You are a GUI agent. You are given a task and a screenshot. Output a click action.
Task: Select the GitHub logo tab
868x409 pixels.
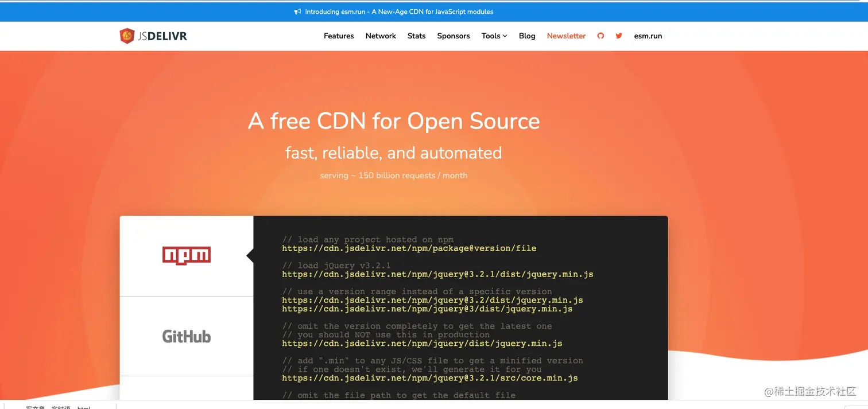coord(187,336)
